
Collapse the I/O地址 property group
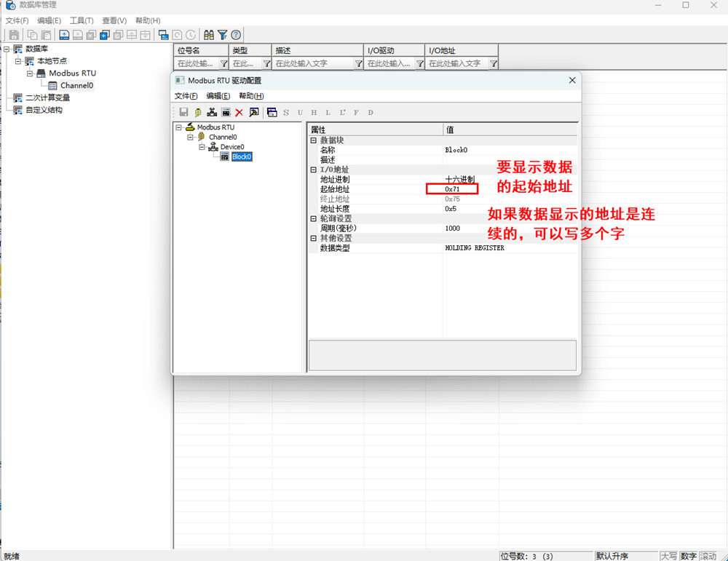313,170
